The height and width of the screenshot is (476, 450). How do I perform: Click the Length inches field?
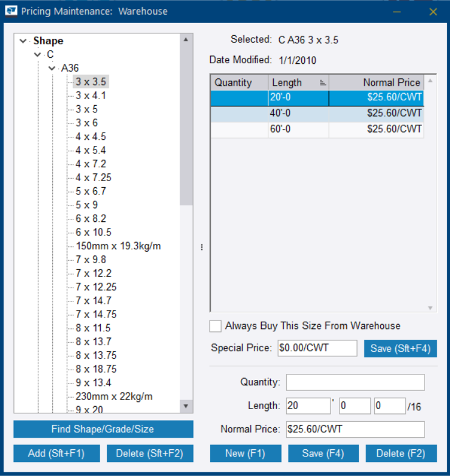(355, 406)
